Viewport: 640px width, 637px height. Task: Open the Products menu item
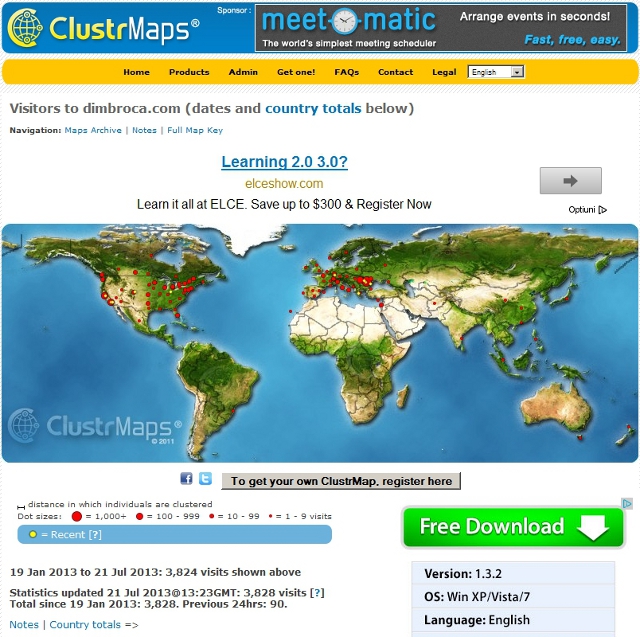[189, 72]
